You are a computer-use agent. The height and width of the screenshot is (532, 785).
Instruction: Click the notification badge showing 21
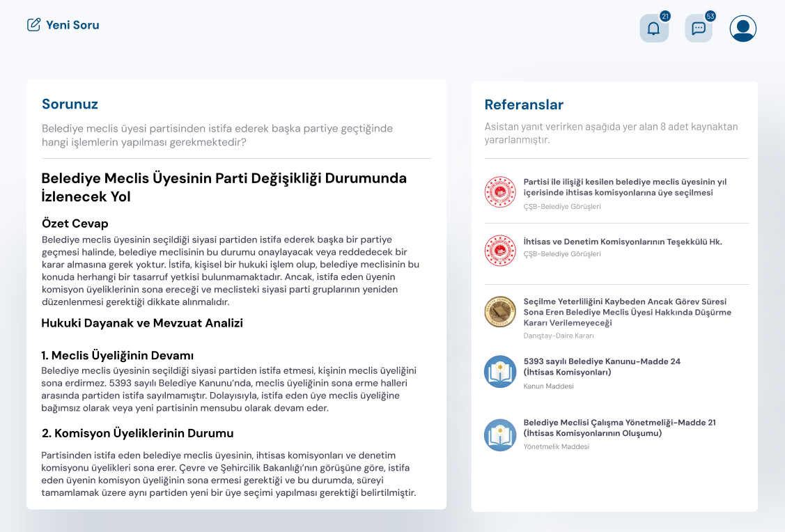664,16
